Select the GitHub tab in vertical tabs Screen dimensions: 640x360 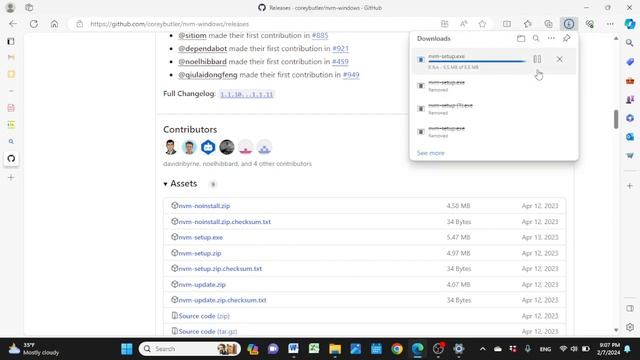coord(11,158)
